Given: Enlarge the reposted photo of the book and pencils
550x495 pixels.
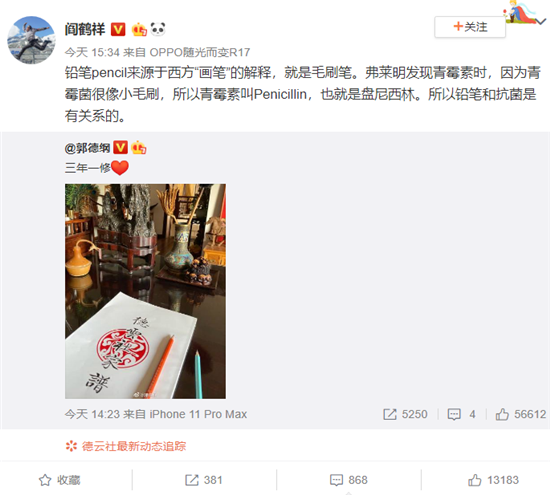Looking at the screenshot, I should pyautogui.click(x=145, y=291).
